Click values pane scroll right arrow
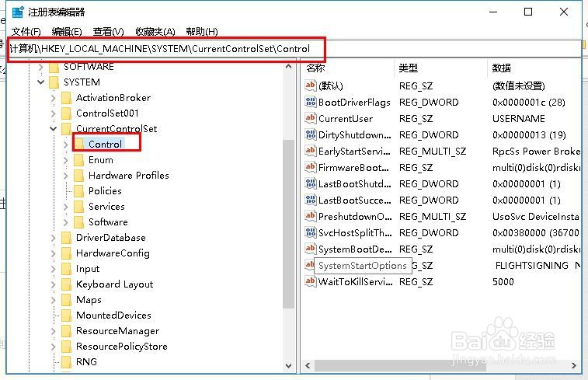Viewport: 588px width, 380px height. tap(574, 365)
